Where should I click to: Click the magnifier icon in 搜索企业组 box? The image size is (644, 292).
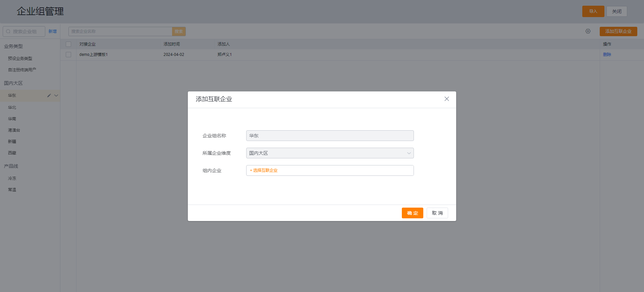coord(8,31)
